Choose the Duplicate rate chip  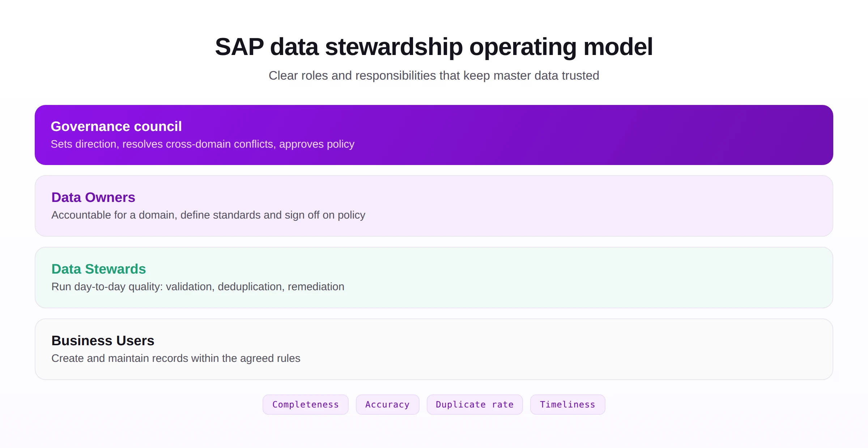(x=475, y=405)
